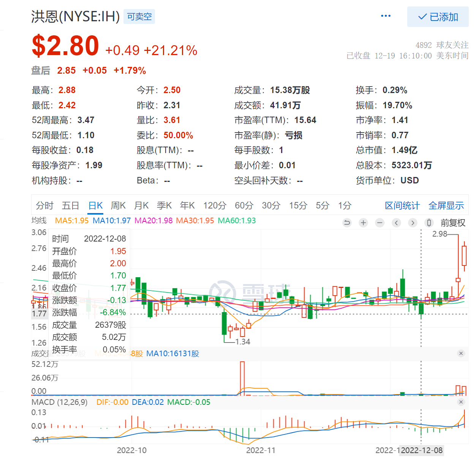Close the MACD indicator panel
The image size is (476, 458).
pos(461,402)
